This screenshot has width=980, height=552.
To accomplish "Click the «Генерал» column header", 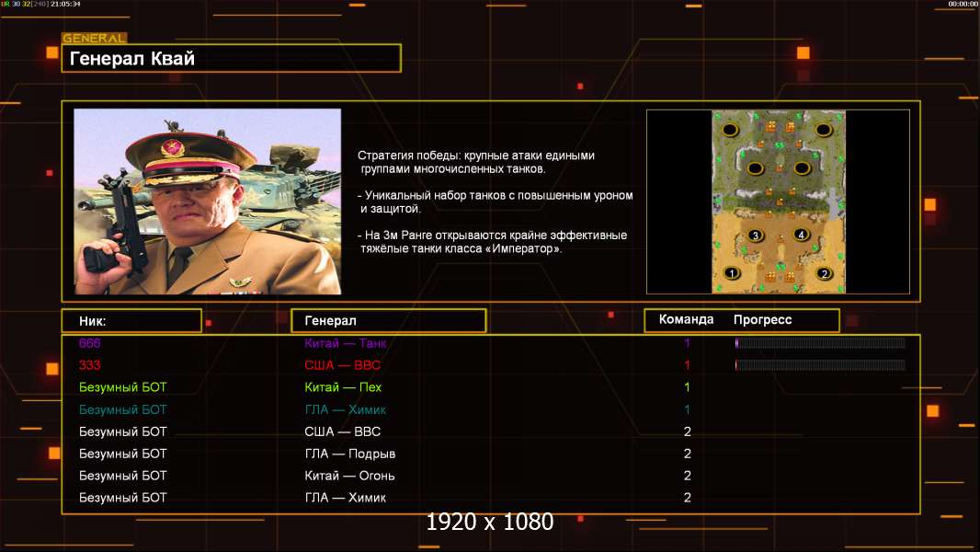I will pos(388,320).
